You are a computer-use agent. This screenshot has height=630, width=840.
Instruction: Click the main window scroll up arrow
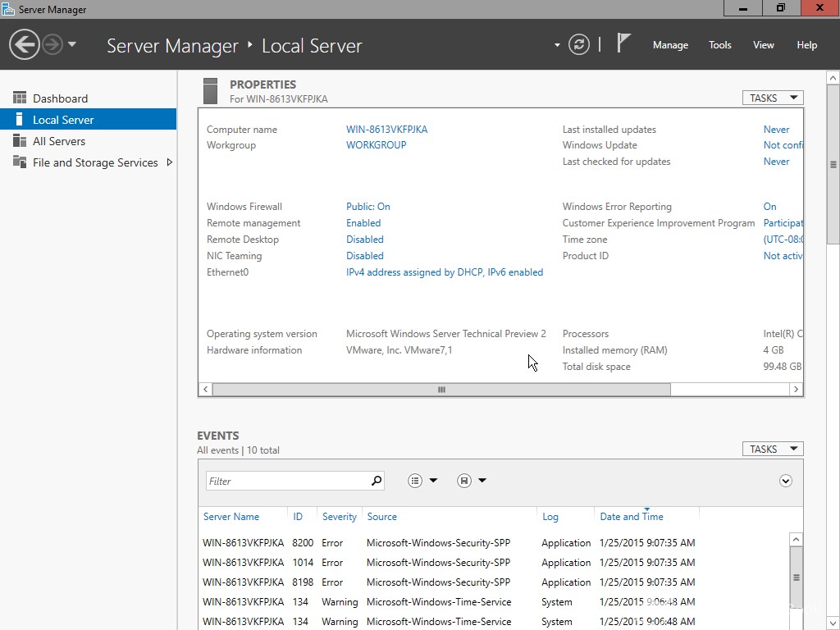coord(833,78)
